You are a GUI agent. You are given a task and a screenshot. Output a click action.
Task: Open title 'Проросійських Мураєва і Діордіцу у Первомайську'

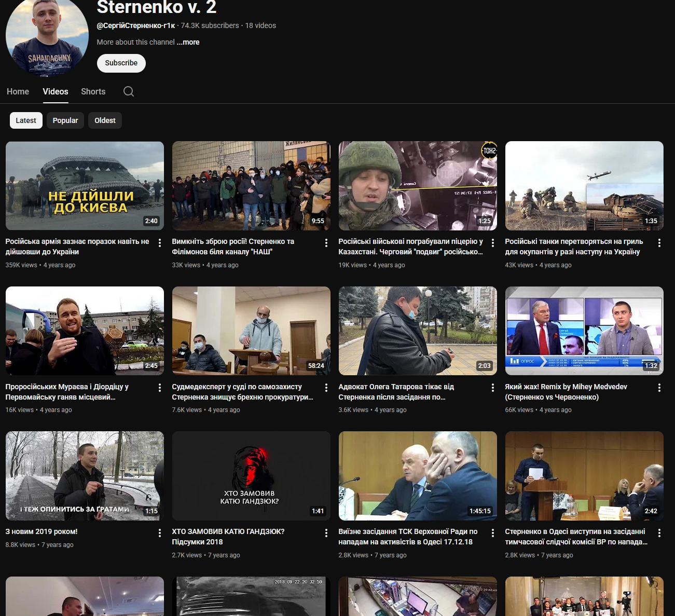67,392
